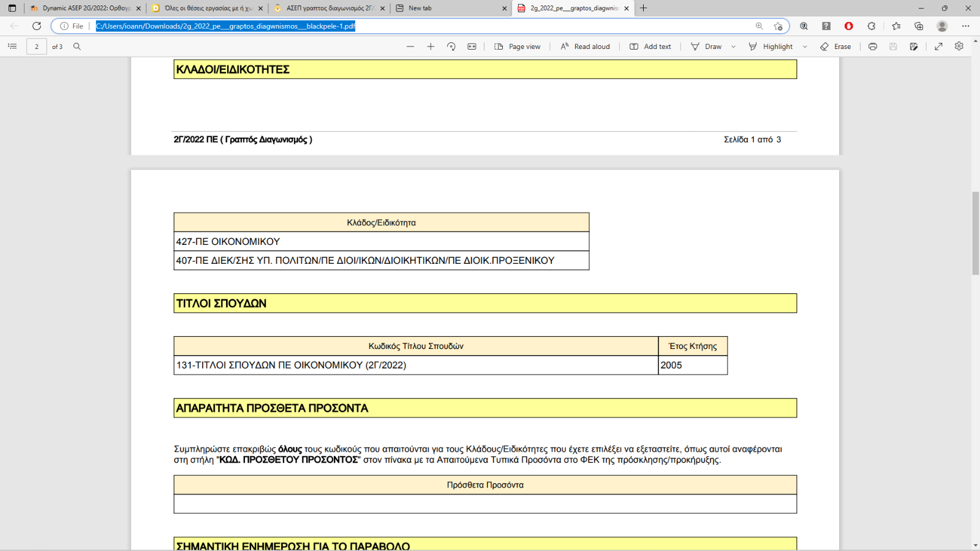
Task: Click Save as with pencil icon
Action: [x=914, y=47]
